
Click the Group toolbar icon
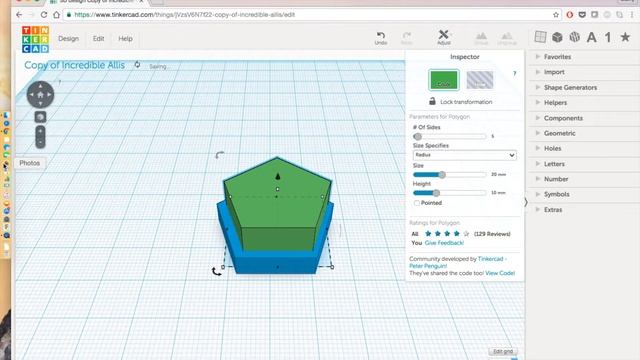coord(481,38)
